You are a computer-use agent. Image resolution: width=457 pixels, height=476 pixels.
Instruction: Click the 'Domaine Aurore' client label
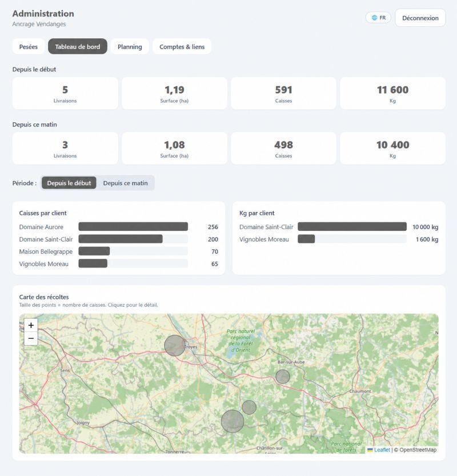coord(41,227)
